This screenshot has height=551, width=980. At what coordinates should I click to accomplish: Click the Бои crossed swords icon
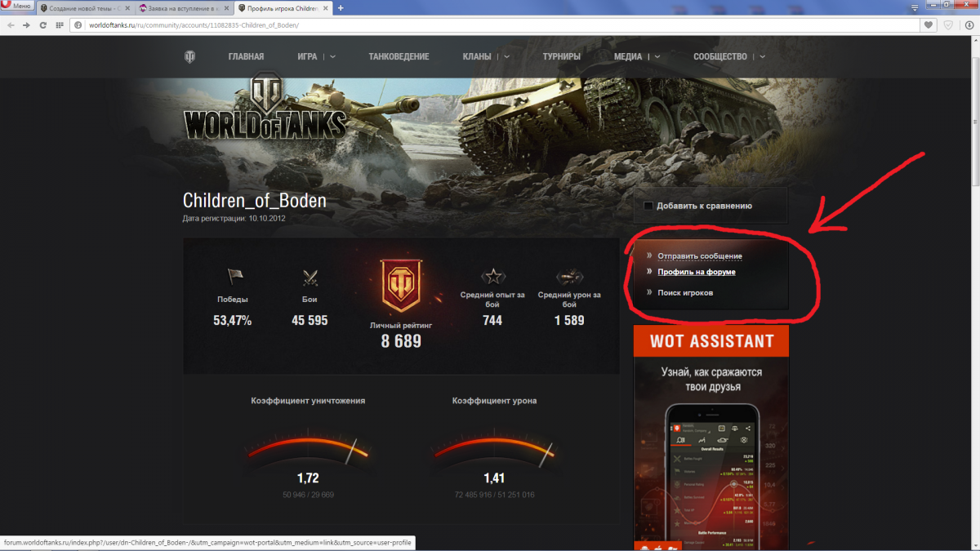coord(310,278)
